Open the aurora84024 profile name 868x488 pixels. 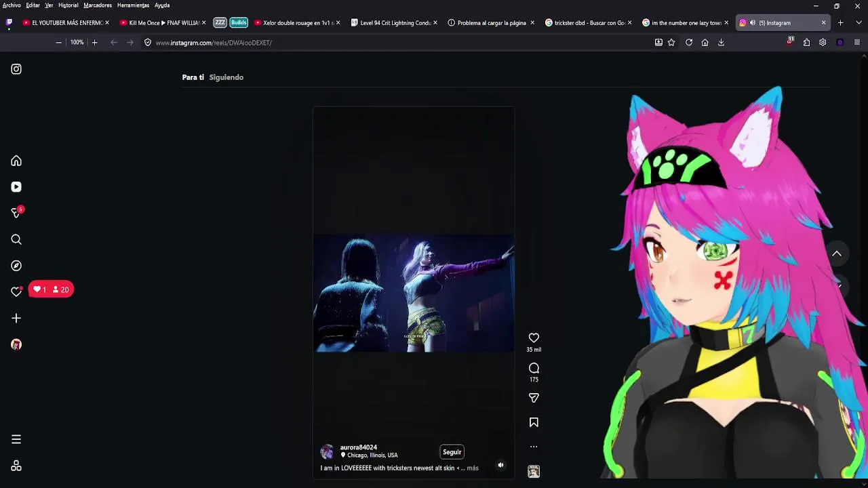358,447
